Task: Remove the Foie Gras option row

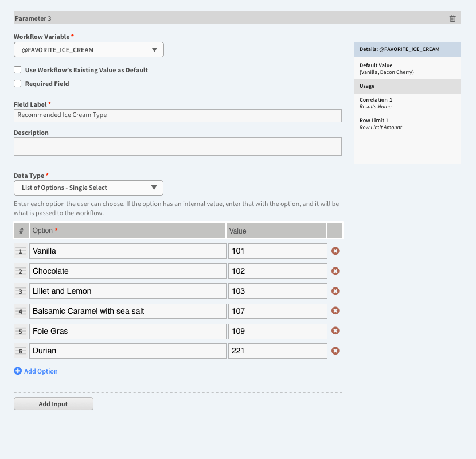Action: pos(335,330)
